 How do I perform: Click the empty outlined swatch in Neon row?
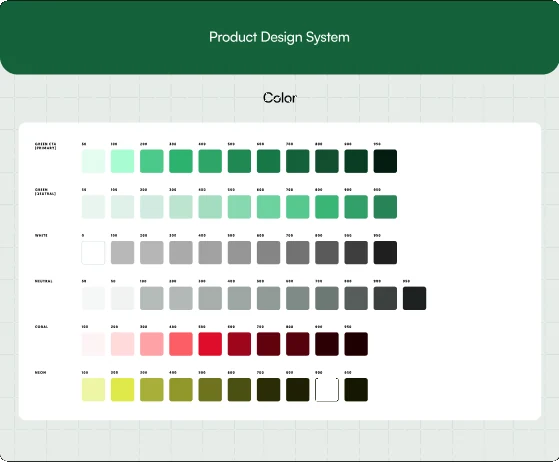tap(327, 390)
